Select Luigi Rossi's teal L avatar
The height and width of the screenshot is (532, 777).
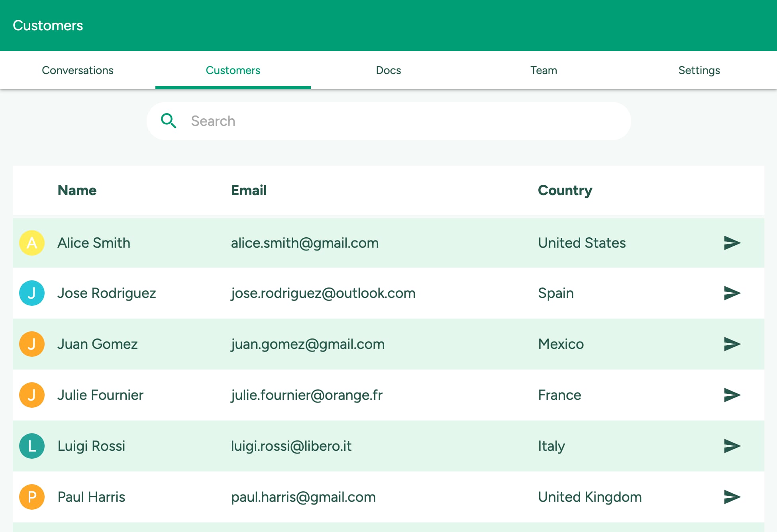pos(32,446)
